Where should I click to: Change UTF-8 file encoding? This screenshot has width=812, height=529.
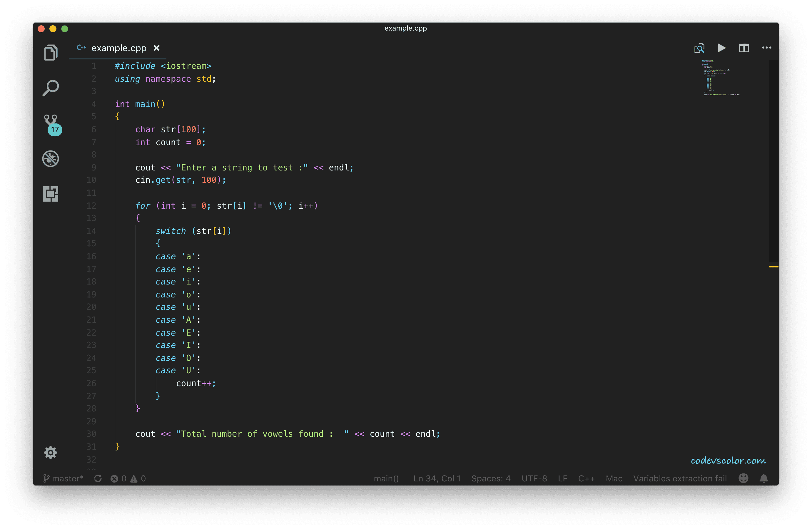point(534,478)
